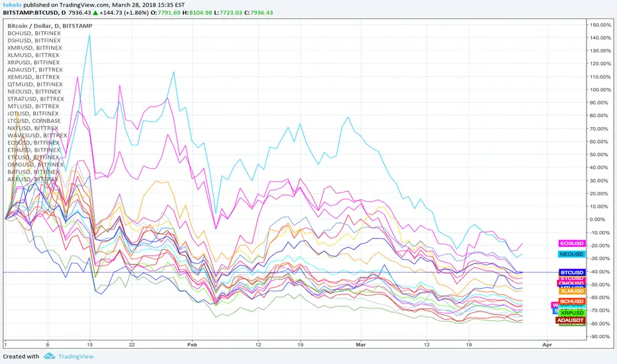
Task: Select the XEMUSD, BITTREX legend entry
Action: 34,77
